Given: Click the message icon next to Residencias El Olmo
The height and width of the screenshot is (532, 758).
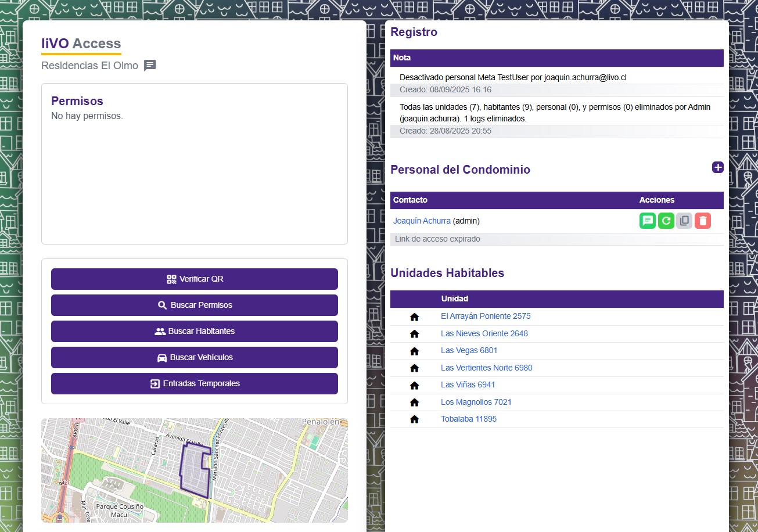Looking at the screenshot, I should coord(150,66).
